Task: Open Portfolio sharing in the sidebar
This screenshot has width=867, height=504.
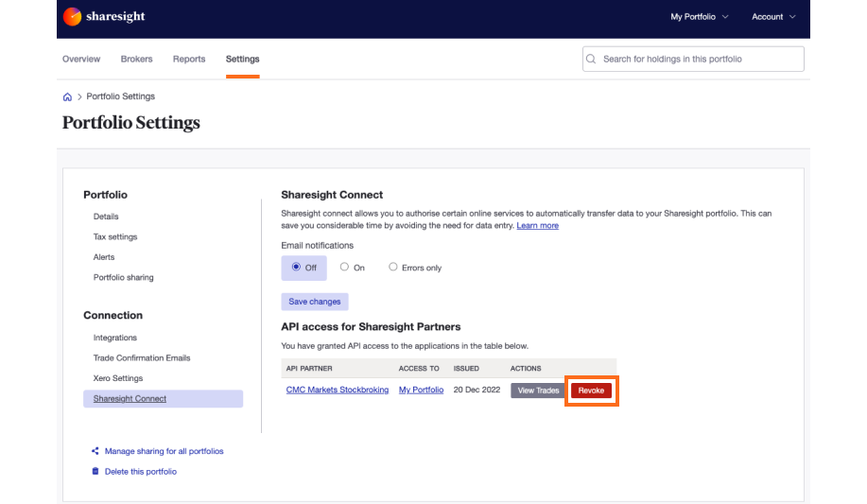Action: [123, 278]
